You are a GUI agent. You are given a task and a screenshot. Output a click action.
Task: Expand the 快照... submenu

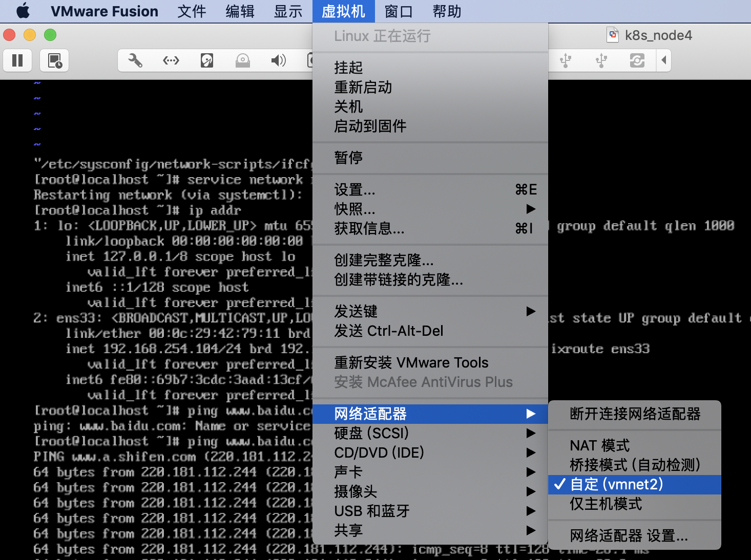click(x=430, y=209)
